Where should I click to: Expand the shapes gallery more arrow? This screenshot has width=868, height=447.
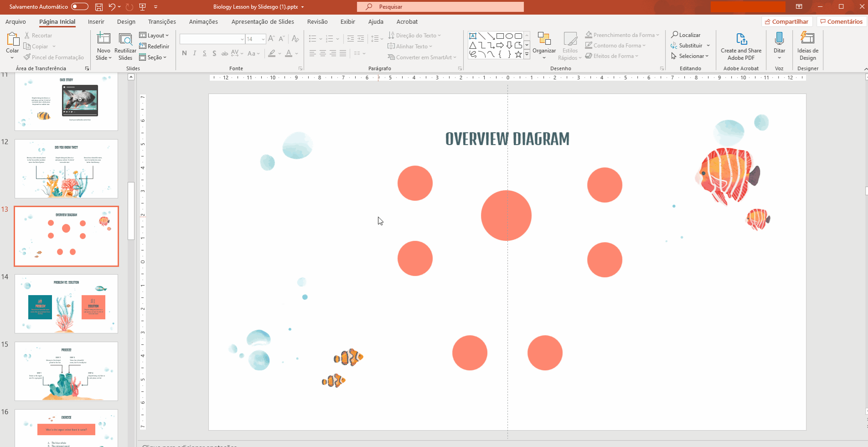[x=527, y=54]
